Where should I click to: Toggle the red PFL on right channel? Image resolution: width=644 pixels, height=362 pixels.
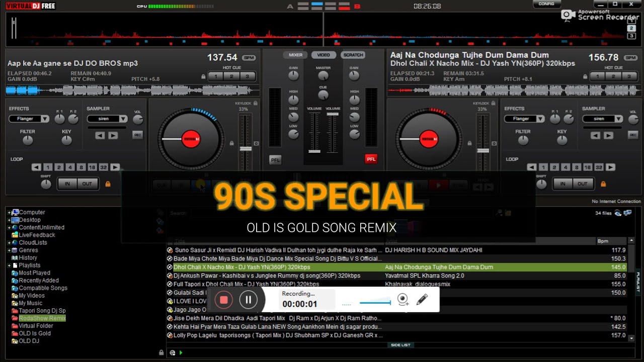pyautogui.click(x=371, y=159)
